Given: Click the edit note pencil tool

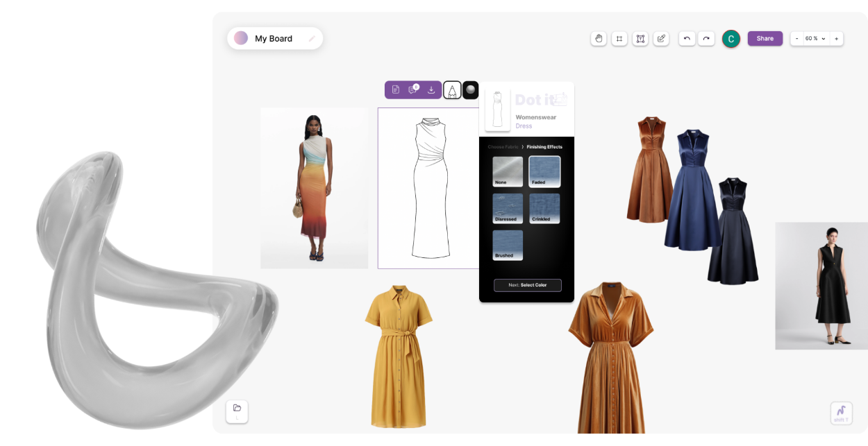Looking at the screenshot, I should pos(662,39).
